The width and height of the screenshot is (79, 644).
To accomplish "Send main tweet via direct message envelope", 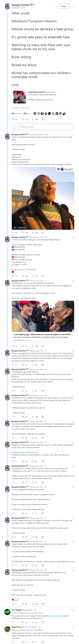I will click(x=43, y=119).
